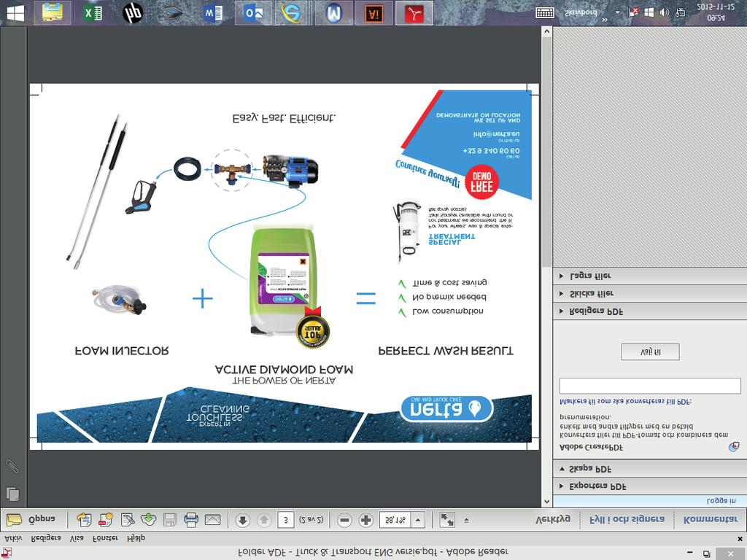Expand the Skrivbord toolbar chevron
The height and width of the screenshot is (560, 747).
point(605,20)
